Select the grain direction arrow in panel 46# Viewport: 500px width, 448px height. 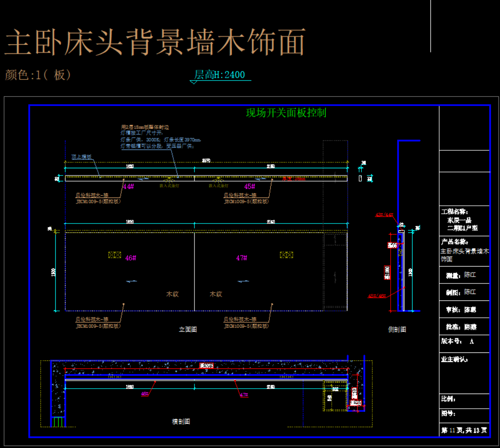(x=131, y=281)
